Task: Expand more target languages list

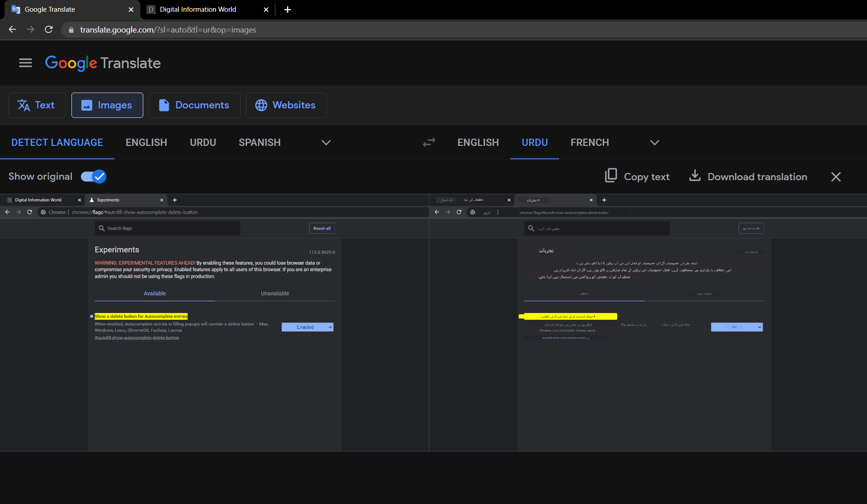Action: click(655, 143)
